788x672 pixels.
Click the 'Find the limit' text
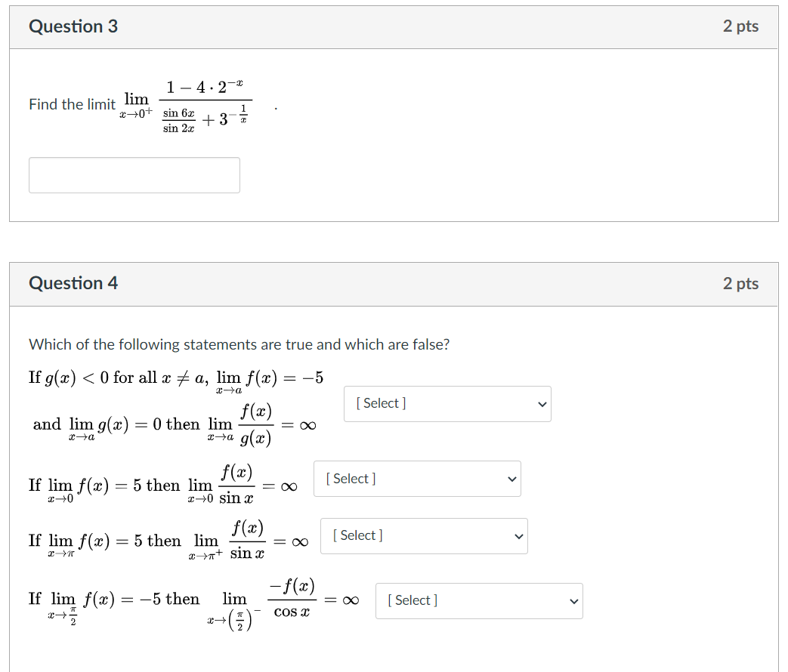point(73,104)
